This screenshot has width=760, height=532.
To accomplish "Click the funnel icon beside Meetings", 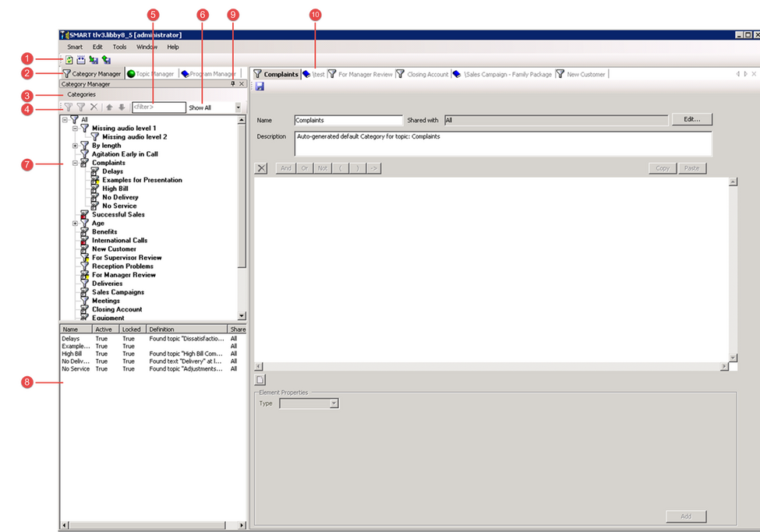I will click(x=85, y=301).
